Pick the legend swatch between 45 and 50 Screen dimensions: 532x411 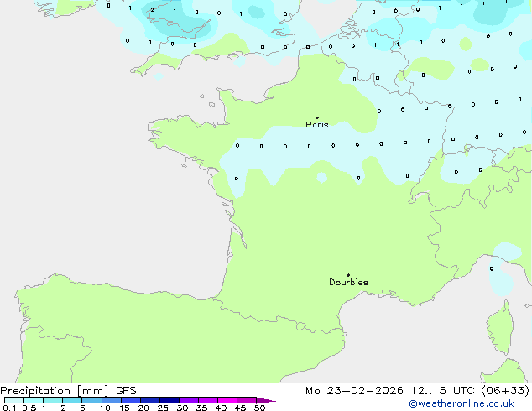[247, 400]
